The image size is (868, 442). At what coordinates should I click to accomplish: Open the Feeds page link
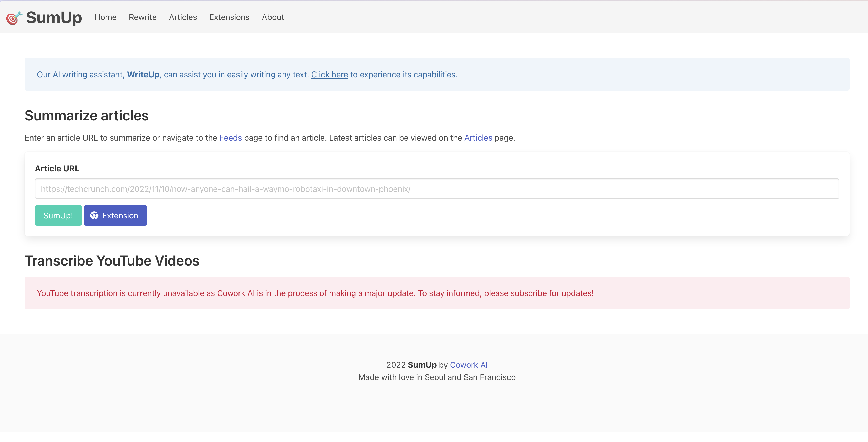point(231,138)
